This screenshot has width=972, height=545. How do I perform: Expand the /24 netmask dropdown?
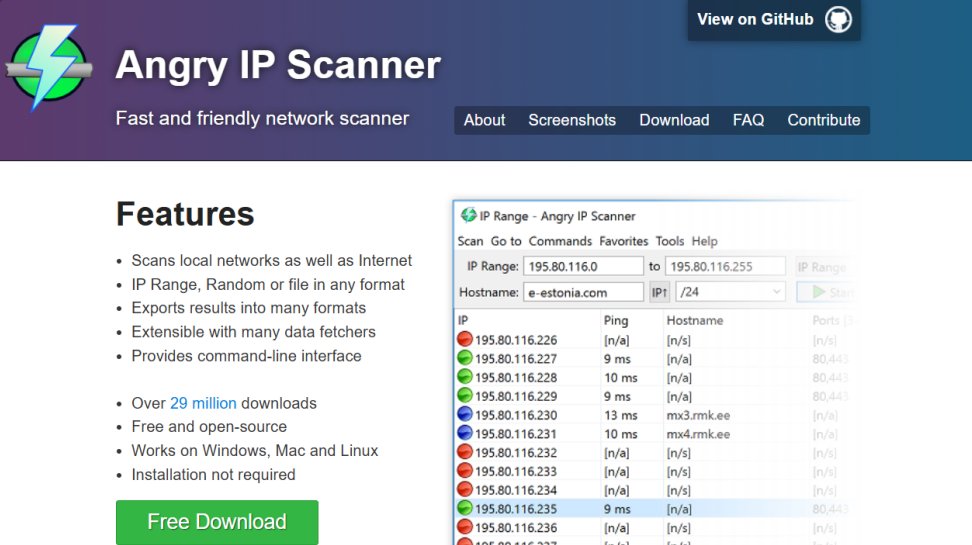coord(730,292)
